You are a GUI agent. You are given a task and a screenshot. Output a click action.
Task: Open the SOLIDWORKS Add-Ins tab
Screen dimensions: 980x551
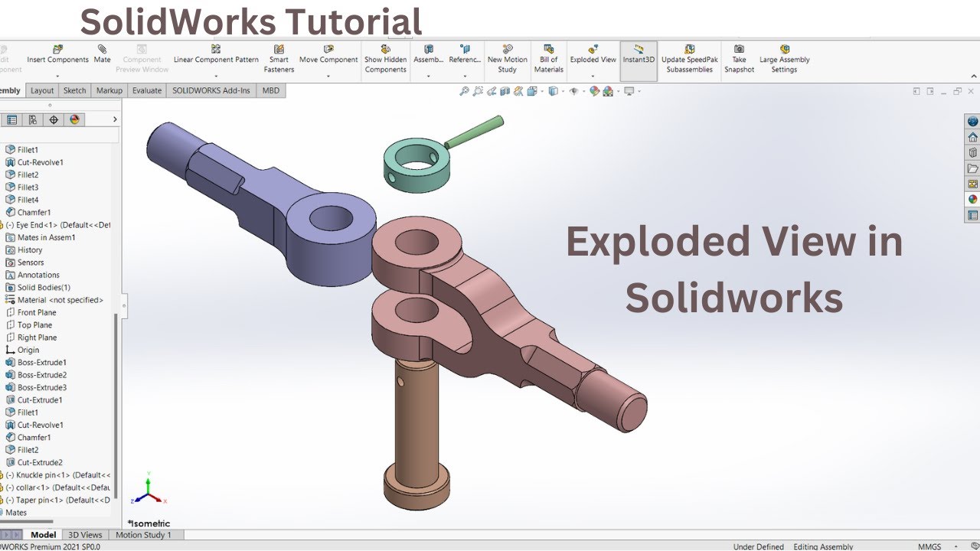pyautogui.click(x=211, y=90)
